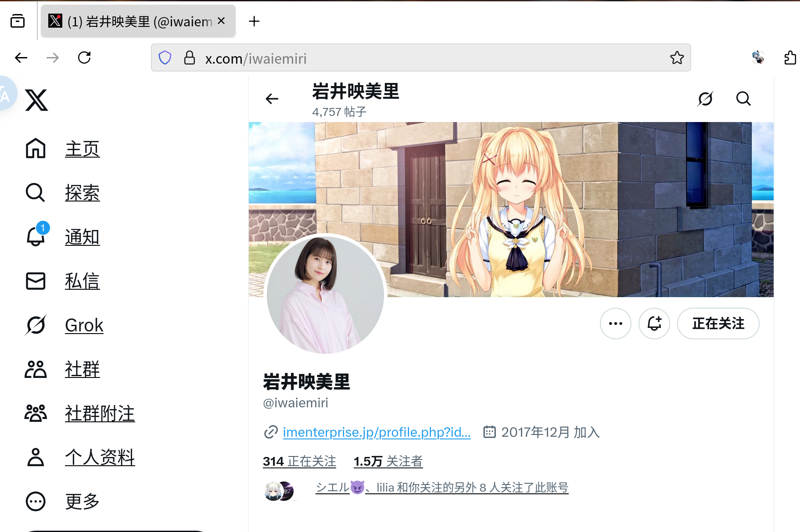Click the @iwaiemiri handle text
Viewport: 800px width, 532px height.
click(295, 403)
